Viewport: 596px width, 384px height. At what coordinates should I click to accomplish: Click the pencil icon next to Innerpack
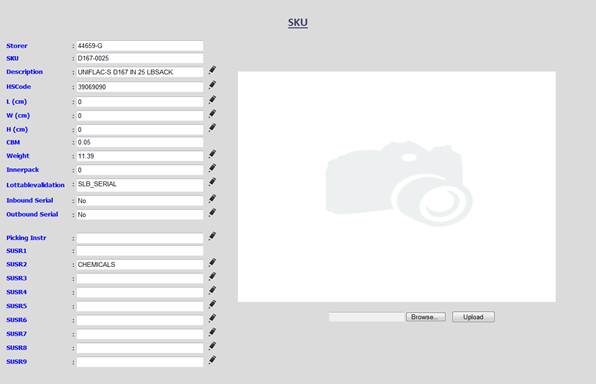(x=212, y=168)
